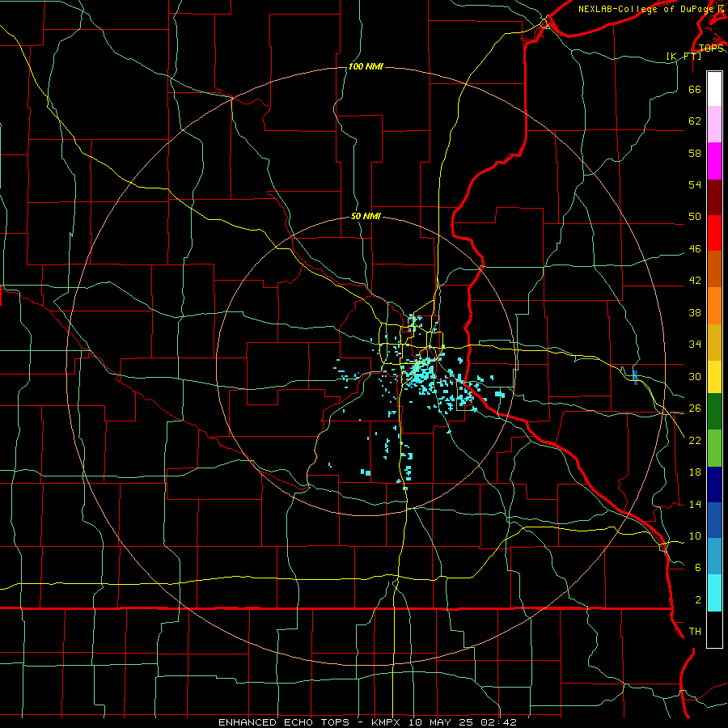
Task: Click the legend value "22"
Action: [x=695, y=440]
